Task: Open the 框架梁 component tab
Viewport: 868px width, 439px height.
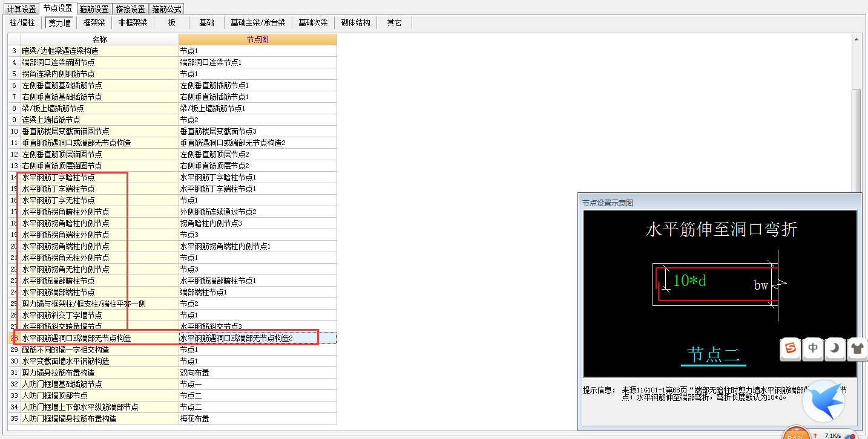Action: 94,22
